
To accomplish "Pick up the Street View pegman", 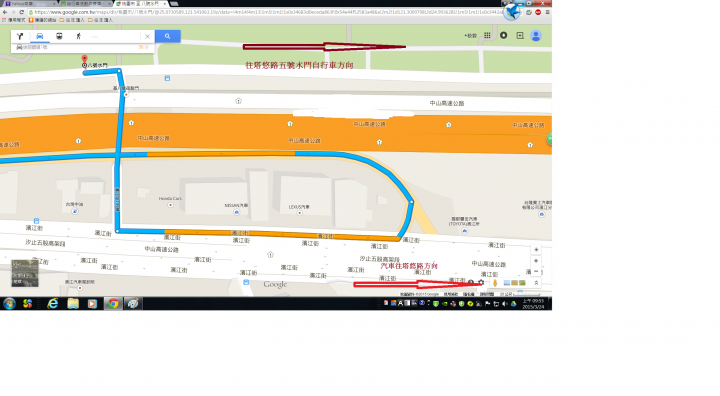I will (495, 283).
